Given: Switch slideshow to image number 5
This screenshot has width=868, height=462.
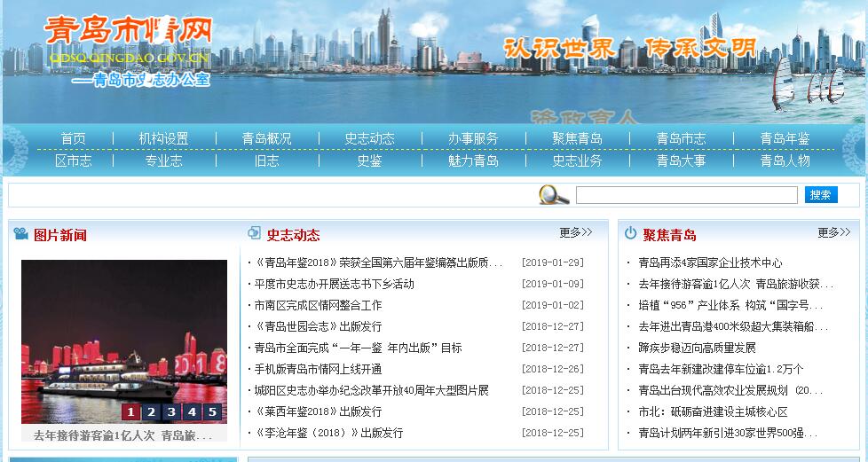Looking at the screenshot, I should coord(213,411).
